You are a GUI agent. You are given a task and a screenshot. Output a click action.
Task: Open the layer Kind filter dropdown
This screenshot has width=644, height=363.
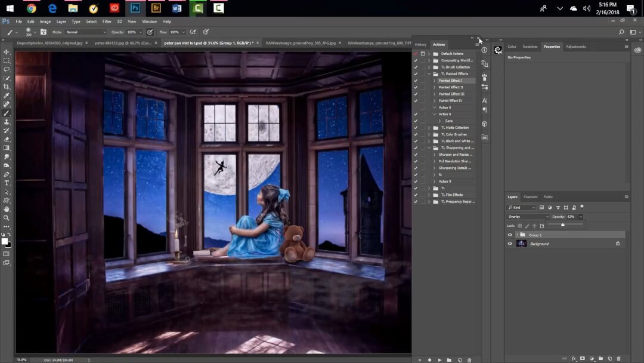click(522, 208)
